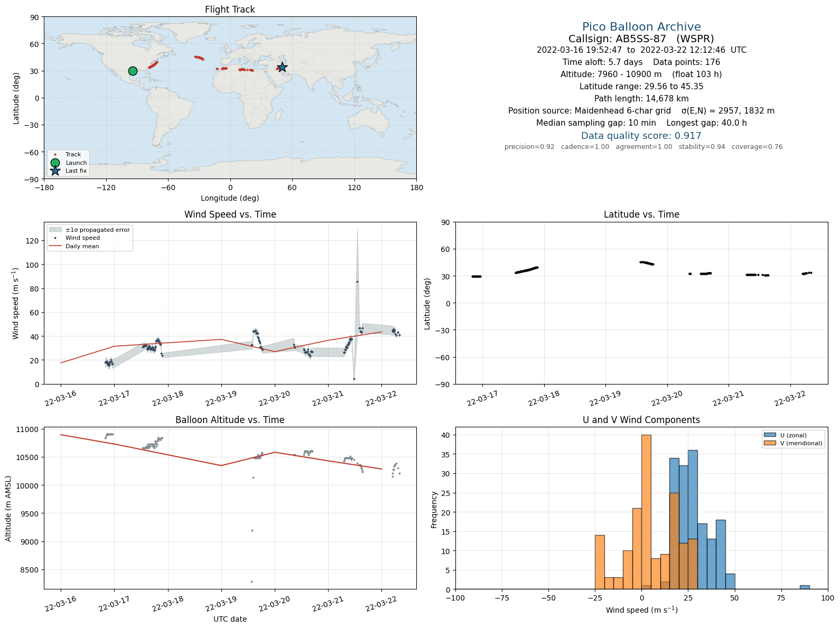Click the "Wind Speed vs. Time" title
The width and height of the screenshot is (840, 628).
(230, 214)
